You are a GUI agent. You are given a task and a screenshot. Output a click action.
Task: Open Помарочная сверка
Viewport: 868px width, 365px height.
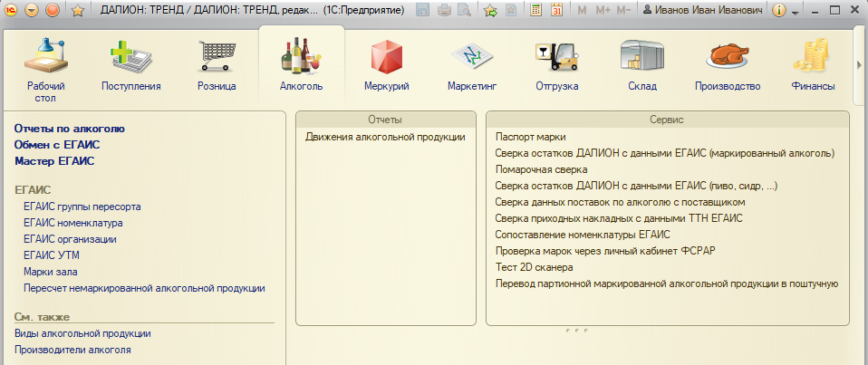[x=541, y=169]
